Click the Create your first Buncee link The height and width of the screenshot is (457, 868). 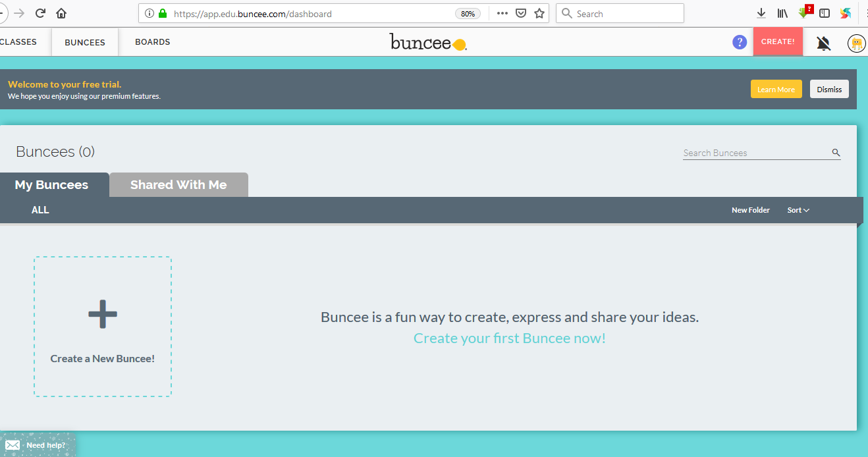pos(509,337)
